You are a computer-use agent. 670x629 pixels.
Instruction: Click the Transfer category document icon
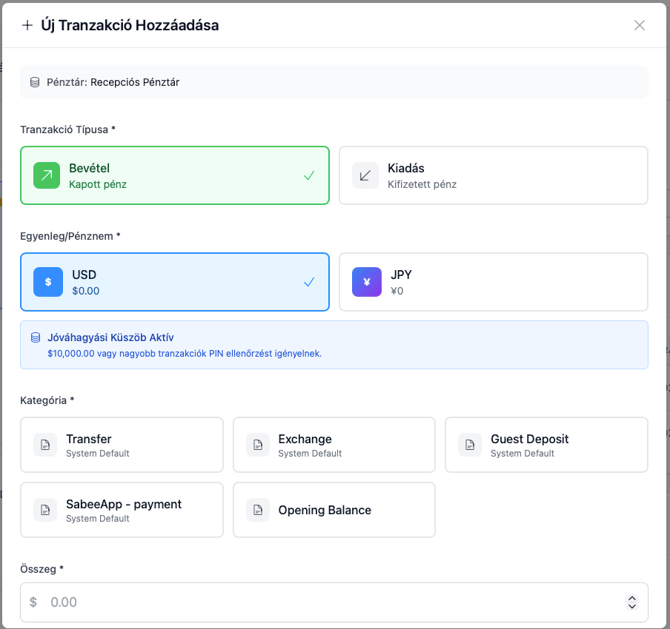45,445
